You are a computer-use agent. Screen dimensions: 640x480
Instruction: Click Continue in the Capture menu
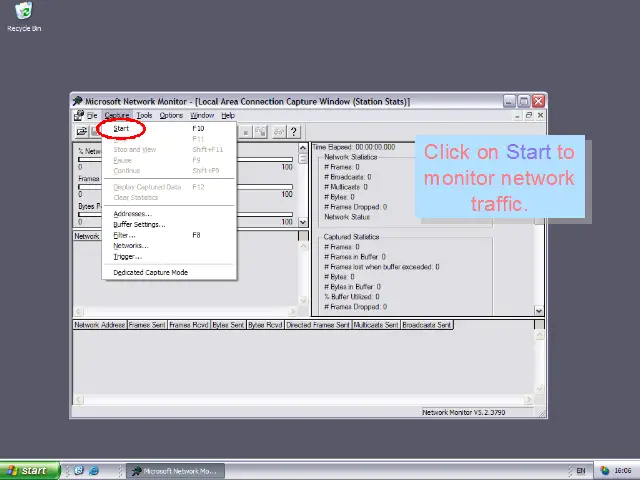pyautogui.click(x=169, y=171)
